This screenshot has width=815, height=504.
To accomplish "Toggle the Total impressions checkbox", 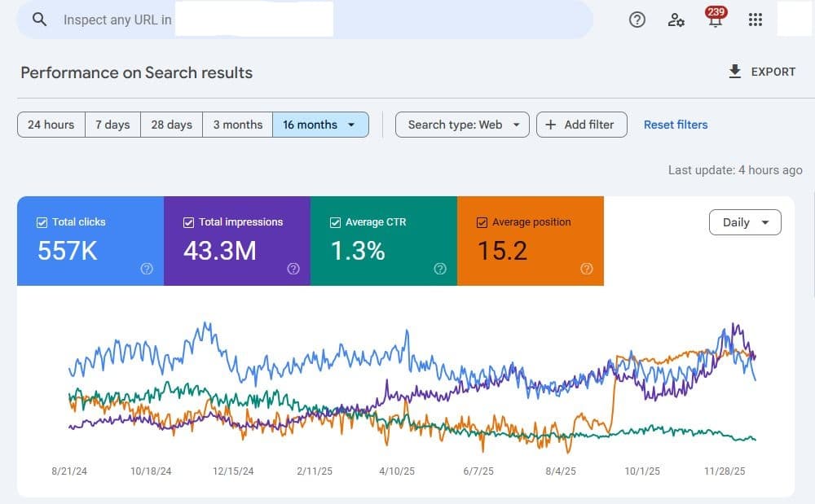I will [x=188, y=222].
